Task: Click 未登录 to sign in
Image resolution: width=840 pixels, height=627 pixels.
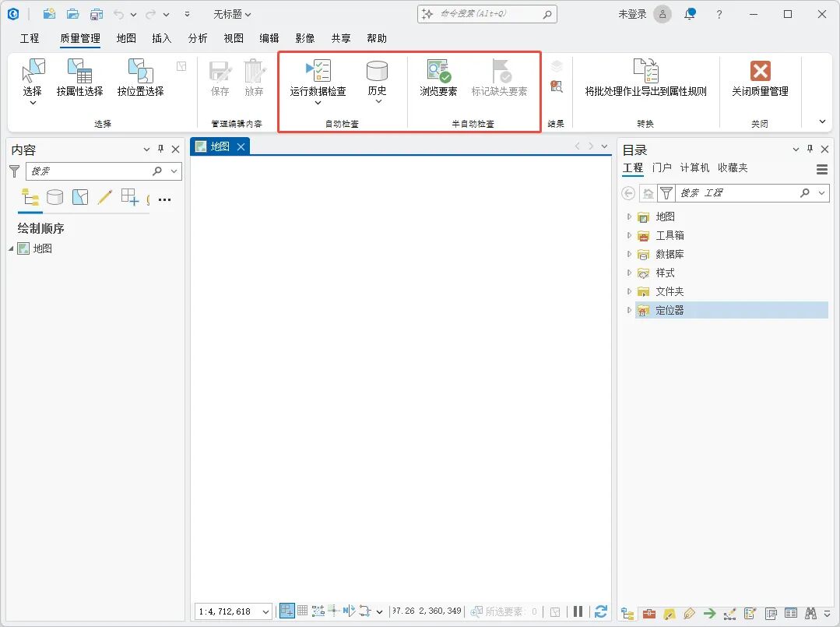Action: coord(632,15)
